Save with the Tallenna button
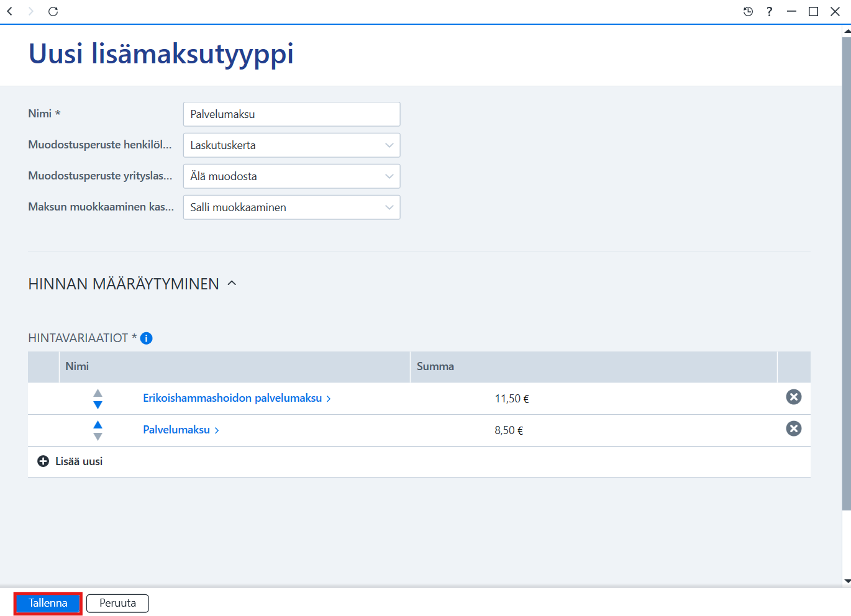The width and height of the screenshot is (851, 616). click(x=48, y=603)
